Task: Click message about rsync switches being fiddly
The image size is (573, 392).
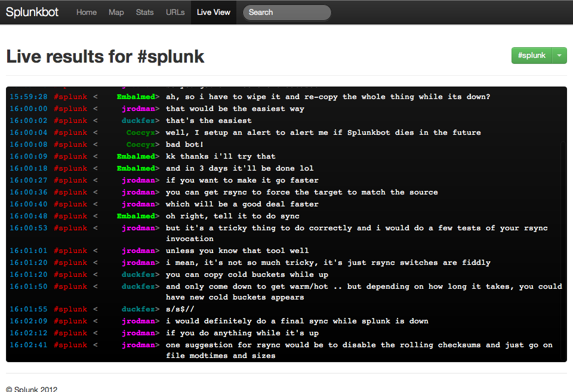Action: [328, 263]
